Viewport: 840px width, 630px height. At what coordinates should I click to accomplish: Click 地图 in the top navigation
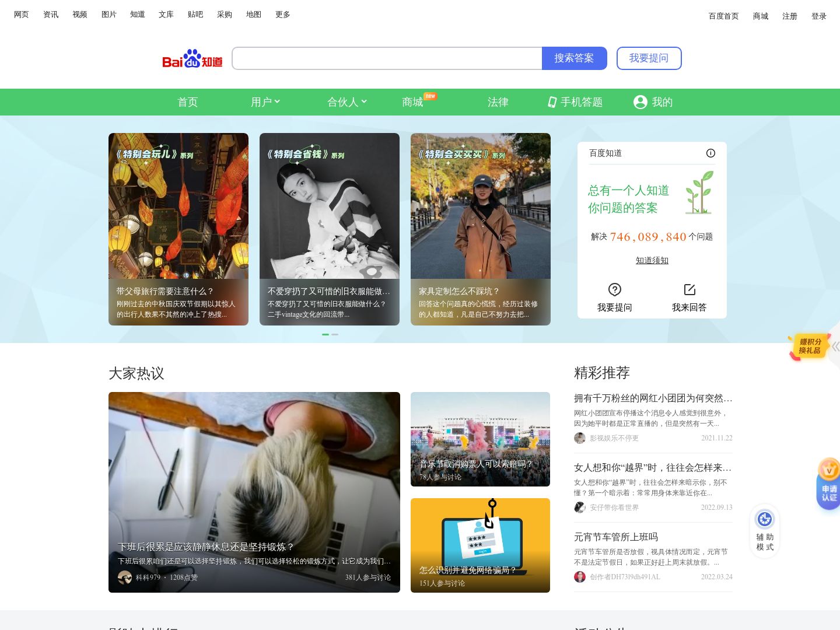254,15
